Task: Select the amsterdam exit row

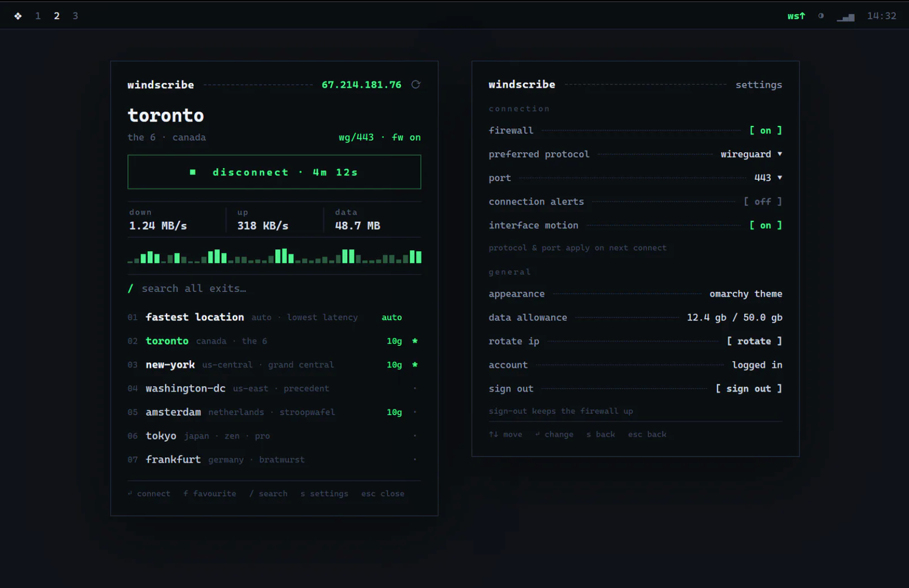Action: click(x=274, y=412)
